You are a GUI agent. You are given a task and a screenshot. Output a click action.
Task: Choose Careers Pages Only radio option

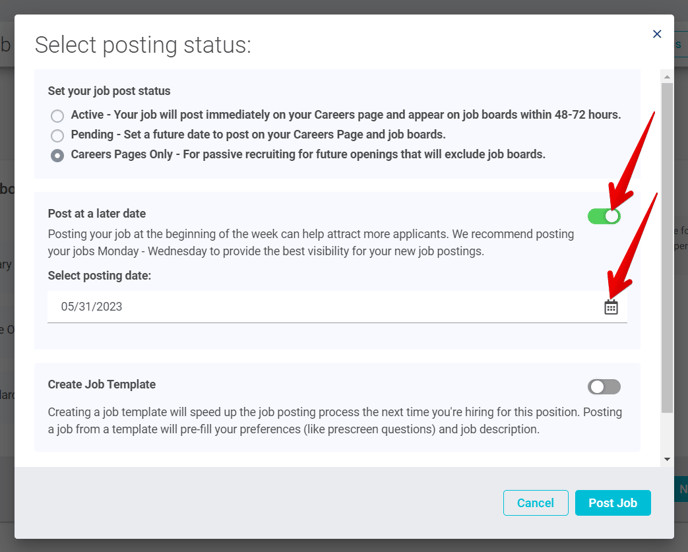pos(57,155)
